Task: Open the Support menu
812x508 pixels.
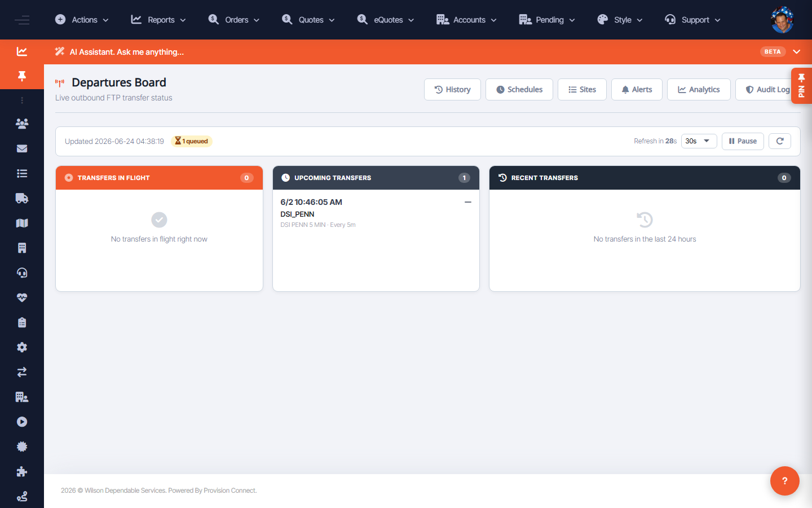Action: click(x=693, y=20)
